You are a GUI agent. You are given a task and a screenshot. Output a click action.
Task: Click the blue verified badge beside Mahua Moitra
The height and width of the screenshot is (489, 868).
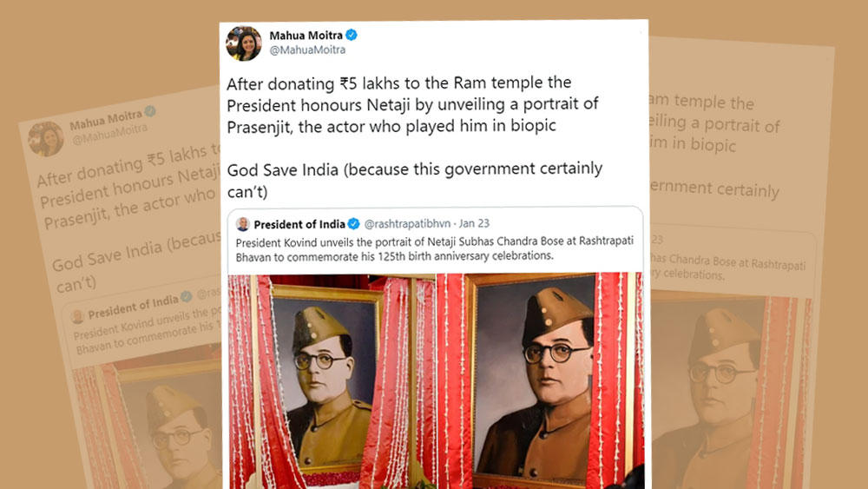point(352,35)
